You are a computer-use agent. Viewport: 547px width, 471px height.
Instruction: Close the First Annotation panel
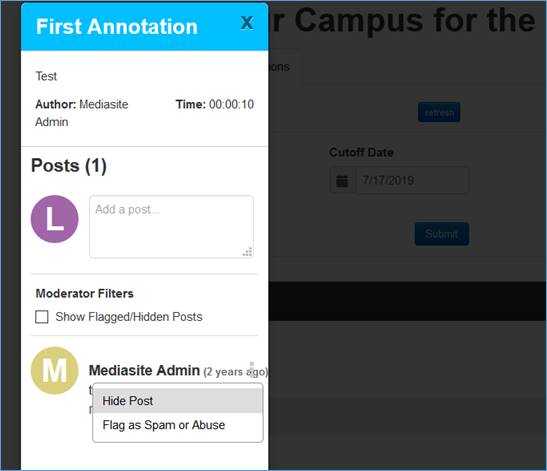pyautogui.click(x=247, y=23)
